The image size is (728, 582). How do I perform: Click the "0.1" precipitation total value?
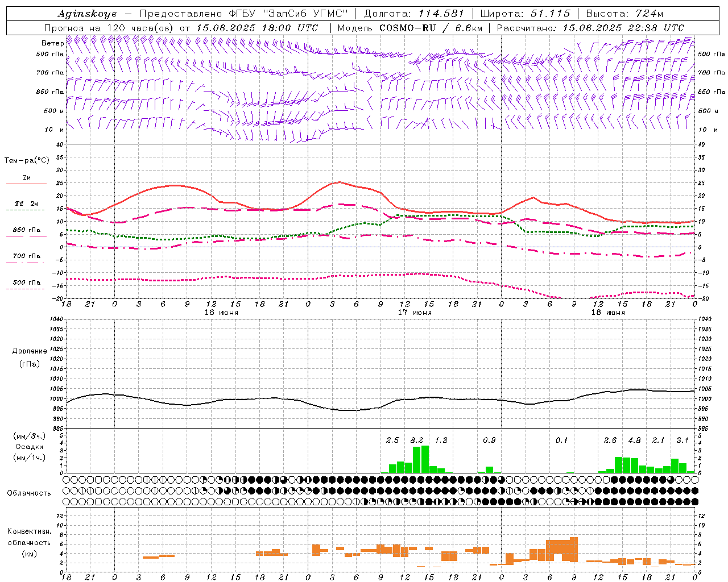pyautogui.click(x=561, y=440)
